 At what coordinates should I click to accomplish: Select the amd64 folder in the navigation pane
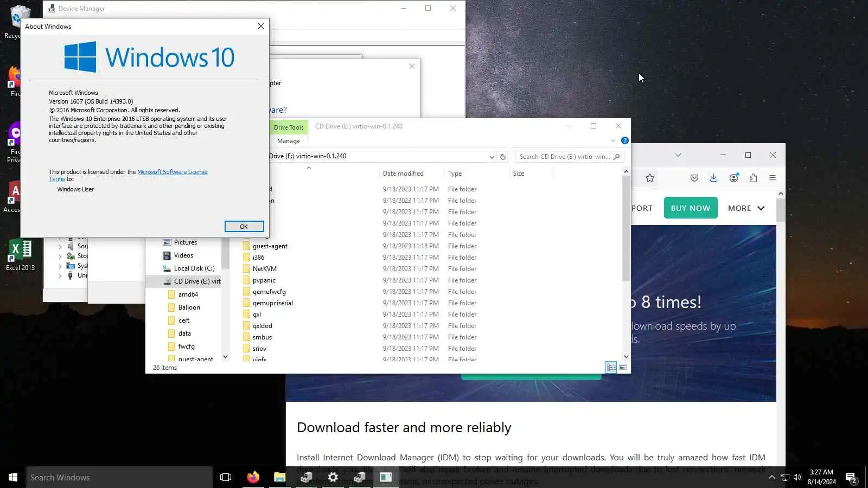pyautogui.click(x=188, y=294)
